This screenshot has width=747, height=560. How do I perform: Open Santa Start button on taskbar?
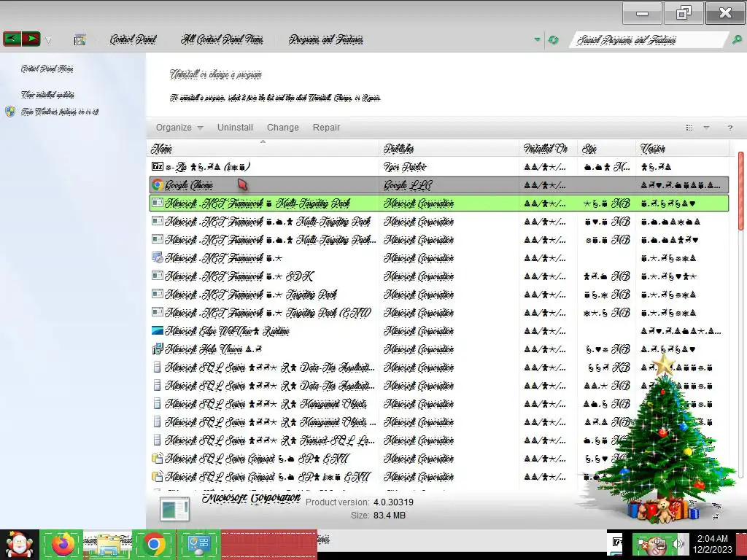click(19, 544)
